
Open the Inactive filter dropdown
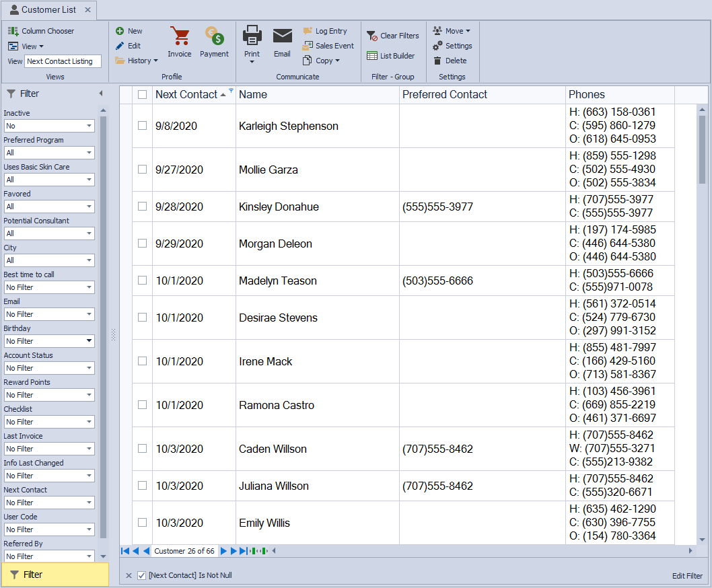click(x=89, y=126)
